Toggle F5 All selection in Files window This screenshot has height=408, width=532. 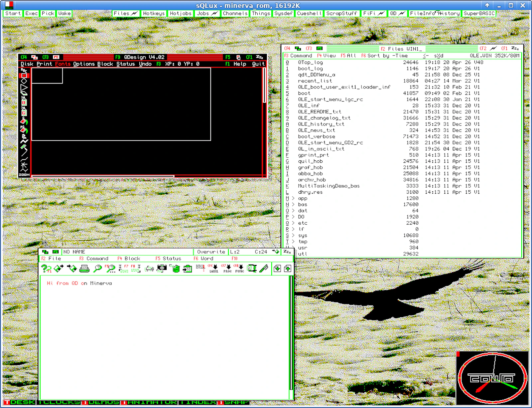(x=348, y=56)
